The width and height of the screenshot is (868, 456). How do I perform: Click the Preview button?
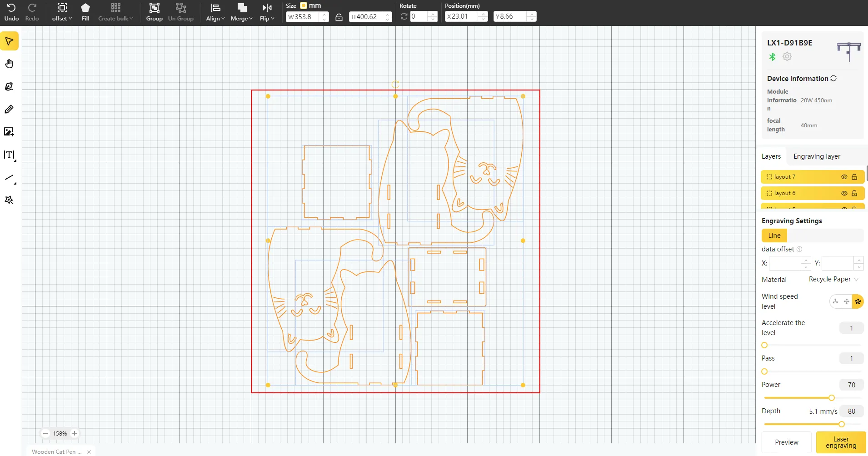tap(787, 442)
